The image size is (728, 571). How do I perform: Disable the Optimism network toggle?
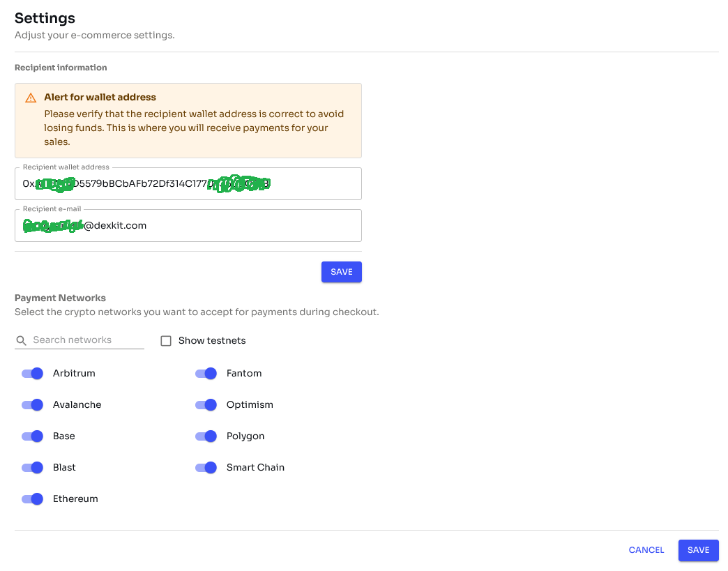pos(206,405)
